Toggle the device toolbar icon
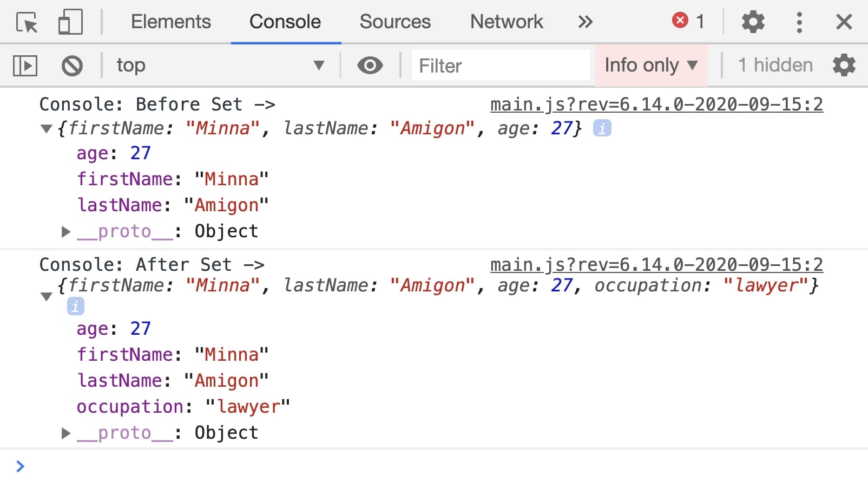Screen dimensions: 868x494 pos(70,22)
